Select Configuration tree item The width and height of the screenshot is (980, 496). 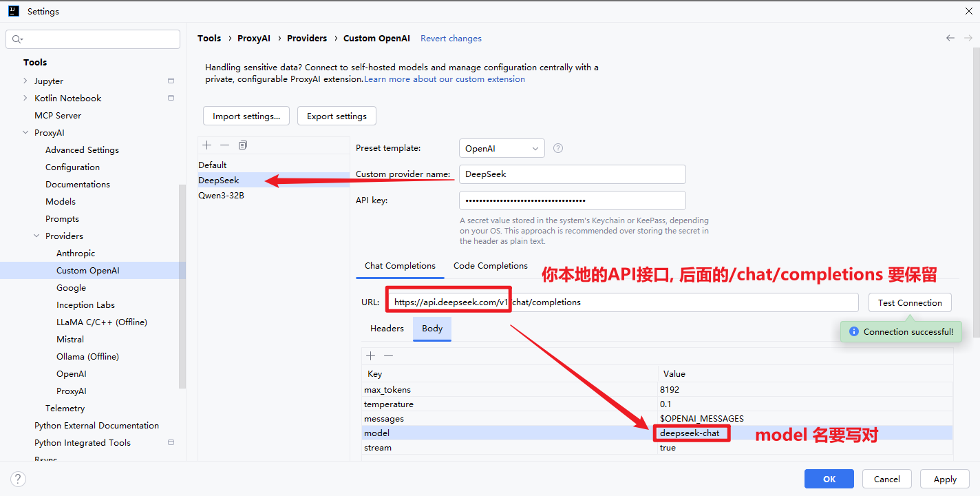(72, 167)
